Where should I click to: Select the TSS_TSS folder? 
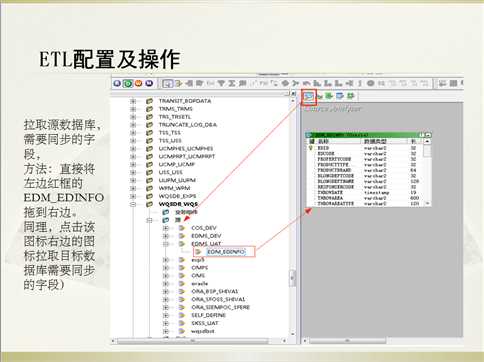coord(169,133)
